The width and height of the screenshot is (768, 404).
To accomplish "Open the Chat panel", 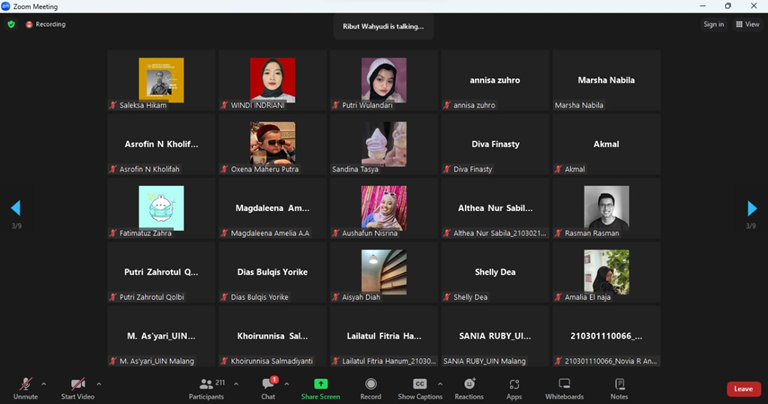I will click(268, 387).
